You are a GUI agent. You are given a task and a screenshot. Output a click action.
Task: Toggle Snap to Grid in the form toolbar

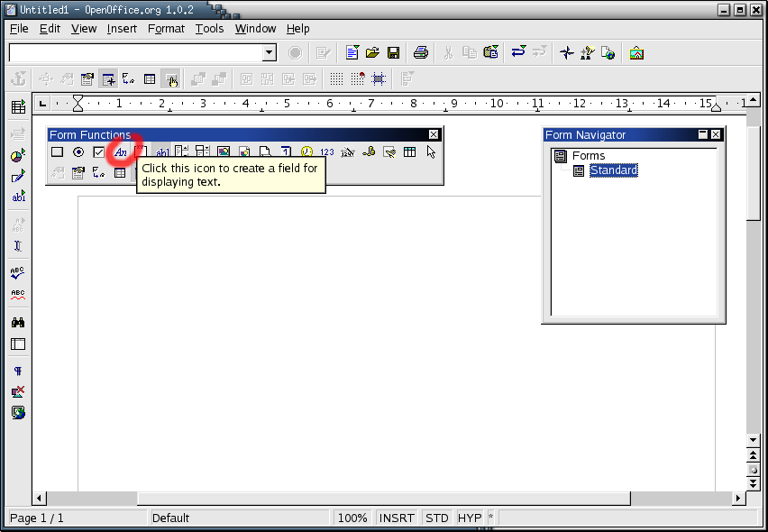[358, 78]
